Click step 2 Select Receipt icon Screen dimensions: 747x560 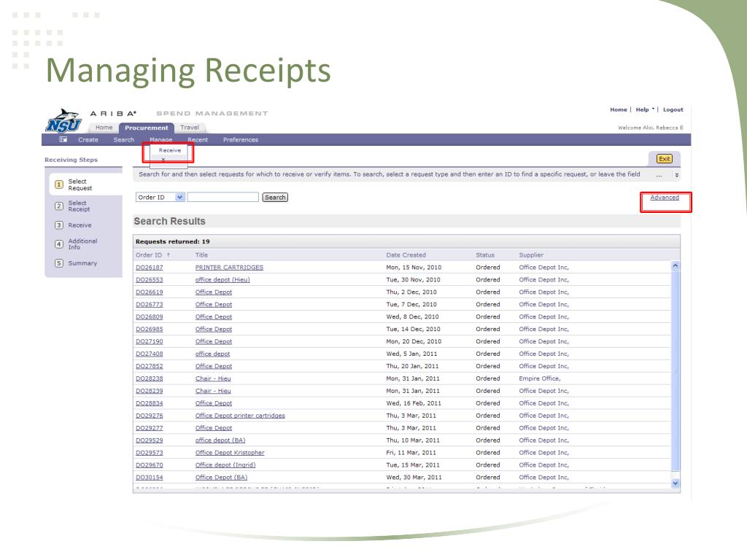(59, 206)
